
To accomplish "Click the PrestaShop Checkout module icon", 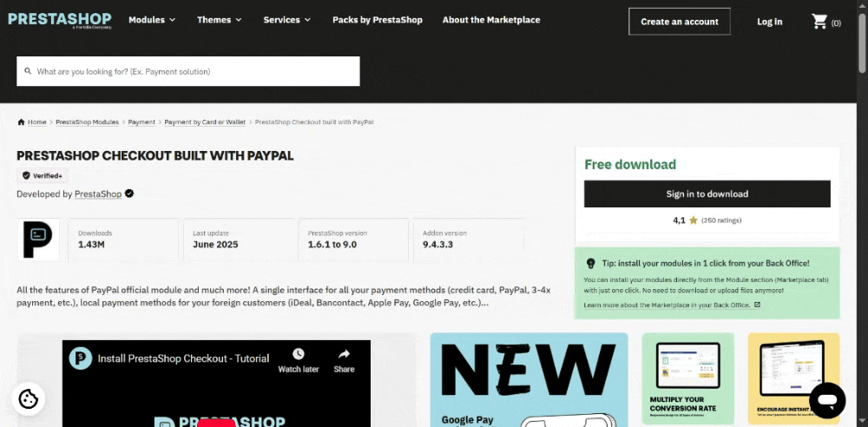I will [39, 240].
